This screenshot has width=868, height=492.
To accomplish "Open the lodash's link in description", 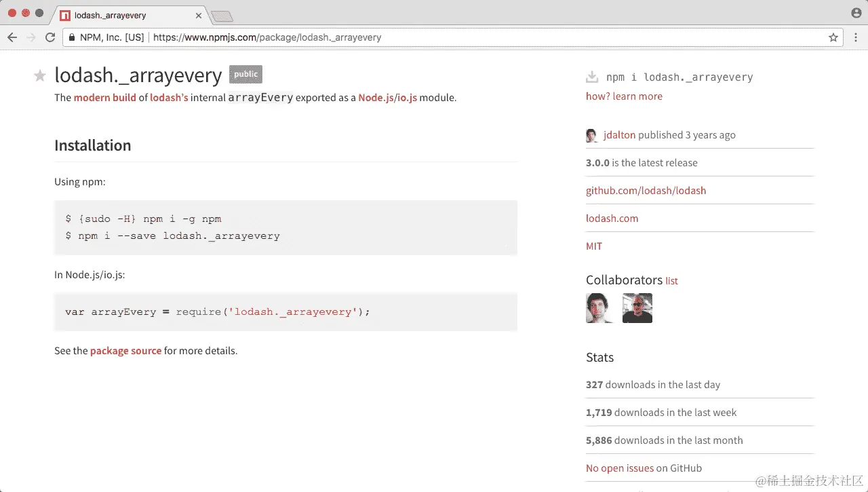I will 169,97.
